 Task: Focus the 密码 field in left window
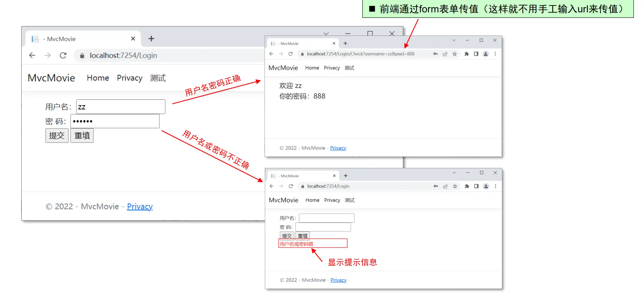115,121
